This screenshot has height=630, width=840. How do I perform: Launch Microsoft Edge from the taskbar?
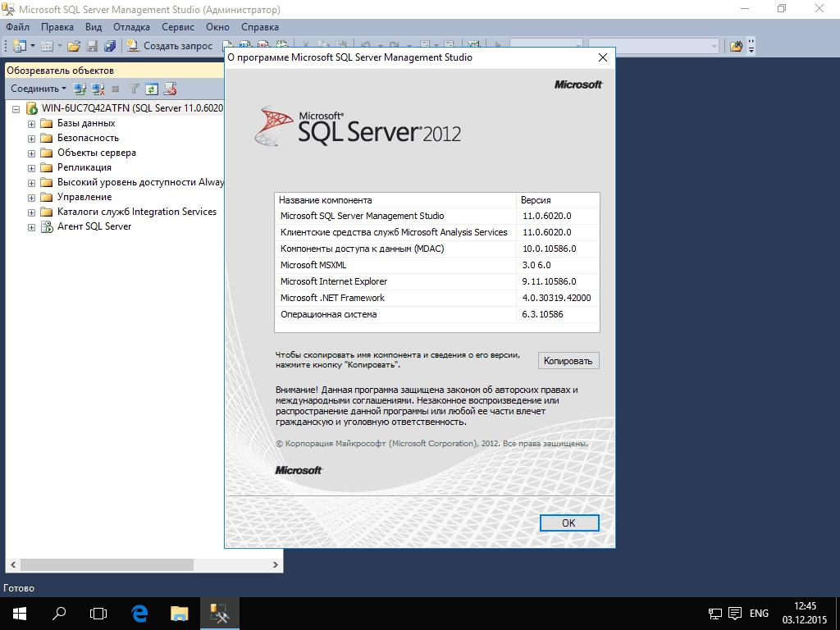pos(139,614)
